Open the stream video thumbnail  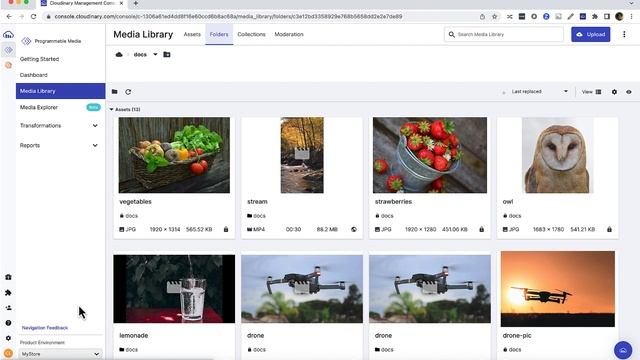coord(302,155)
